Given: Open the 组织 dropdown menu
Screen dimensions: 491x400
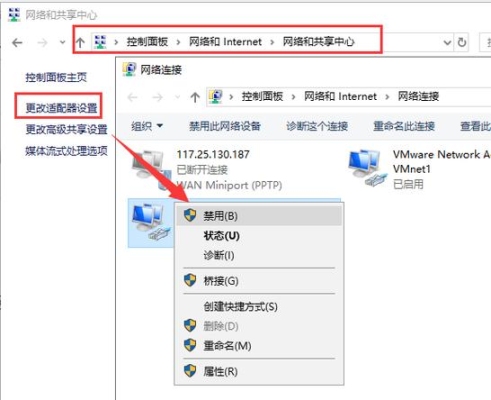Looking at the screenshot, I should tap(147, 126).
